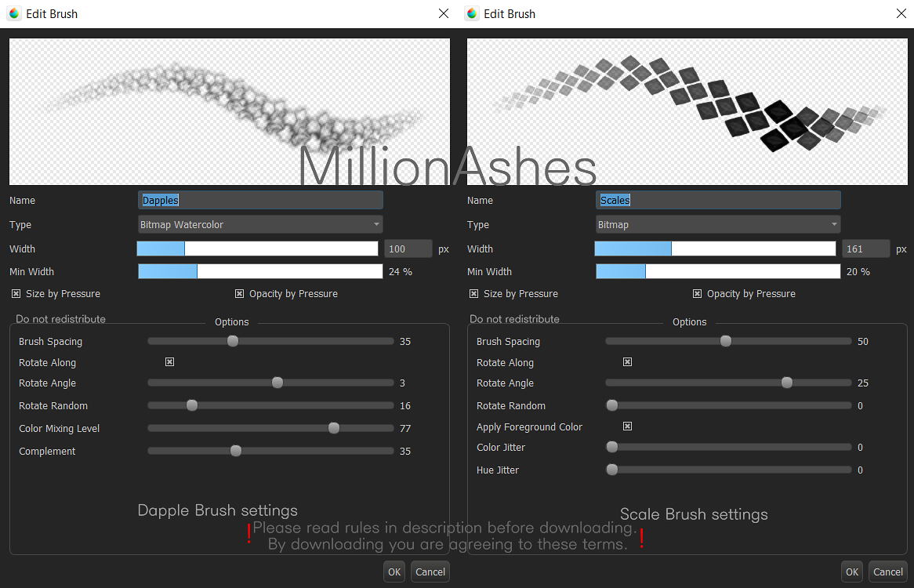Image resolution: width=914 pixels, height=588 pixels.
Task: Click the Scales Brush Spacing slider handle at 50
Action: tap(726, 341)
